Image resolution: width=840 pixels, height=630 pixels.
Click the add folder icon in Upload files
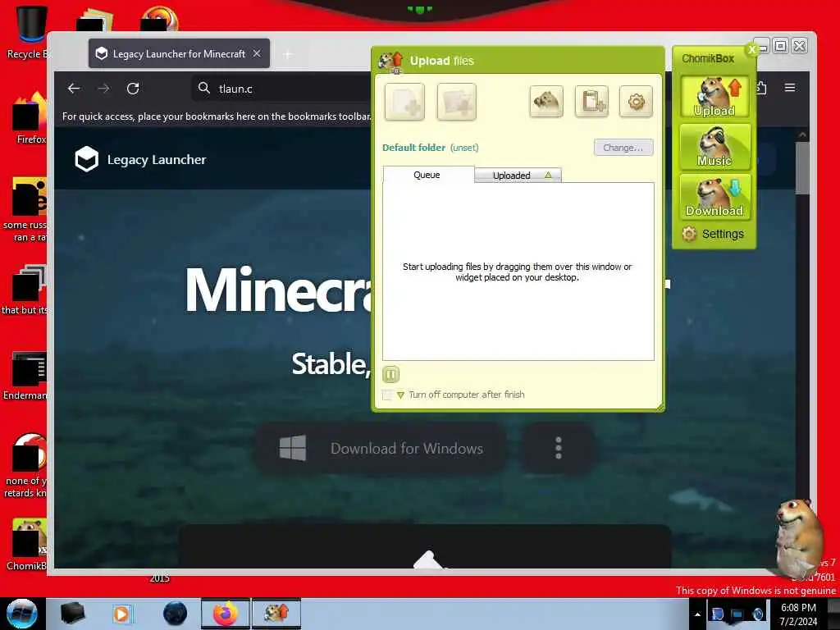(x=456, y=102)
